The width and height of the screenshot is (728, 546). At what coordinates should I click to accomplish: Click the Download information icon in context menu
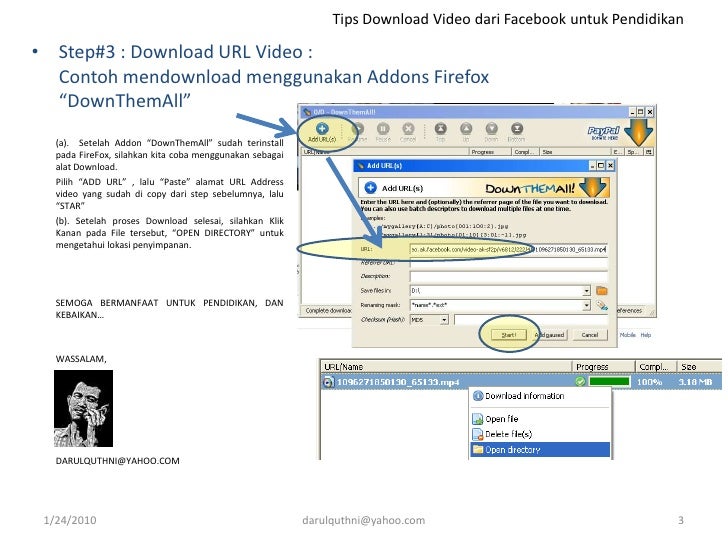(478, 396)
